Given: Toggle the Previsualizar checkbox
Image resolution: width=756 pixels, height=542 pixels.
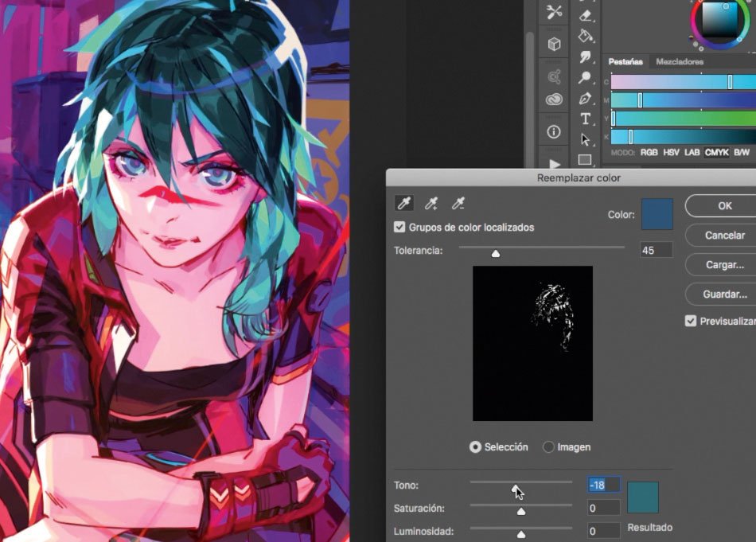Looking at the screenshot, I should [x=691, y=322].
